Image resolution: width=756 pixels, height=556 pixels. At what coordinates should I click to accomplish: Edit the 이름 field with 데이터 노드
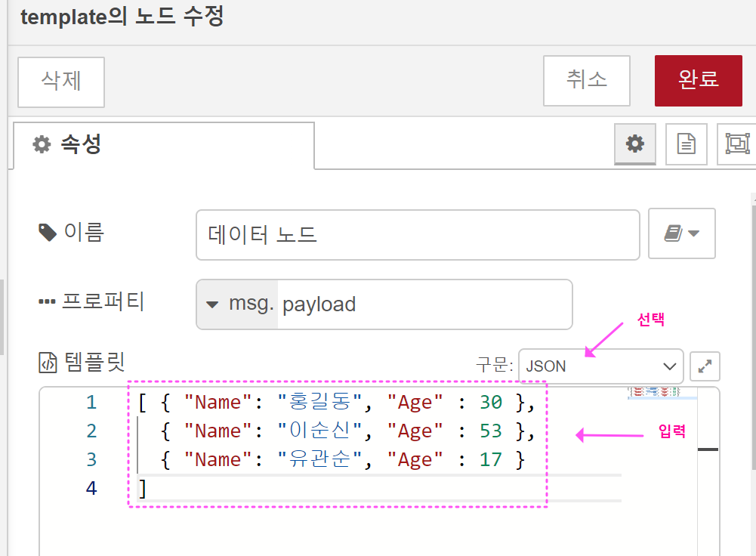coord(418,235)
